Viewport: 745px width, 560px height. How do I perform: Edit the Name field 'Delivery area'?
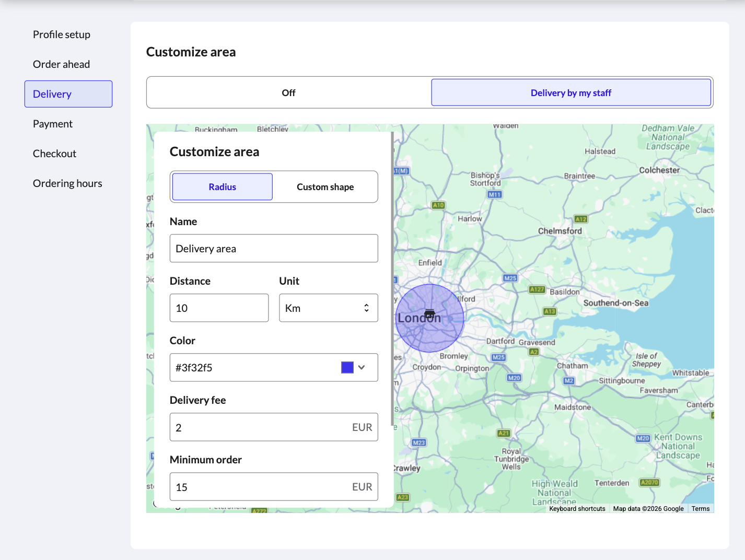pos(274,248)
